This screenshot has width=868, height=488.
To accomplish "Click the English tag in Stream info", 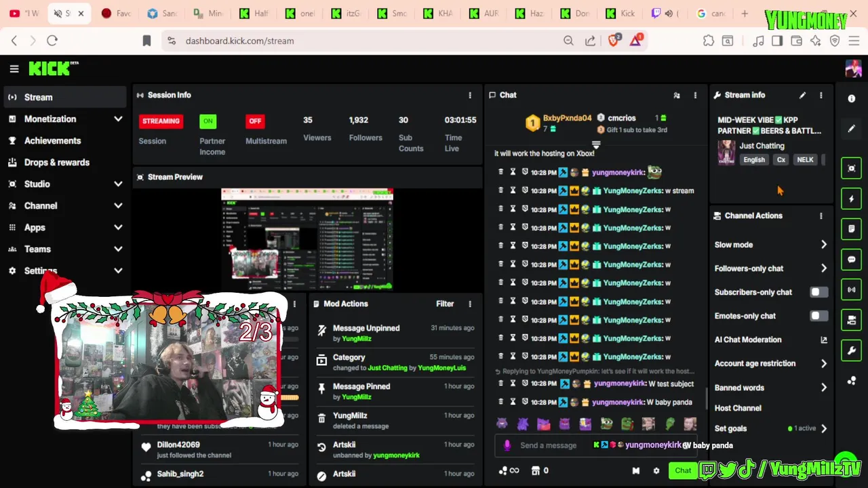I will coord(754,160).
